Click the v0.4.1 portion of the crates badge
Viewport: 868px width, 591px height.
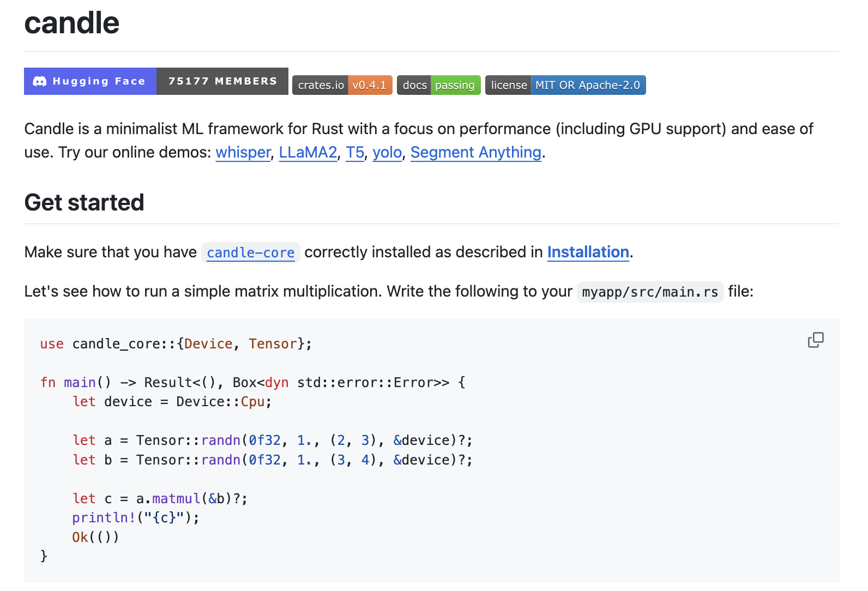point(370,85)
